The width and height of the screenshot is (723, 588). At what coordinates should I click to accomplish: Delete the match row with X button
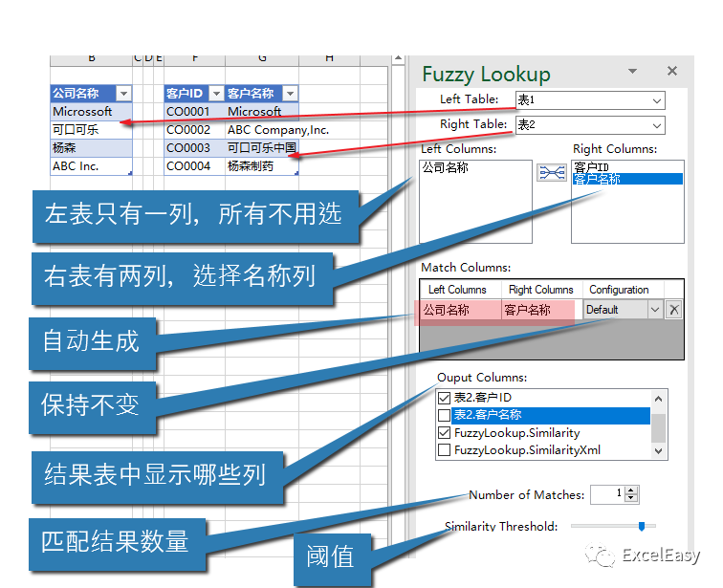coord(673,310)
